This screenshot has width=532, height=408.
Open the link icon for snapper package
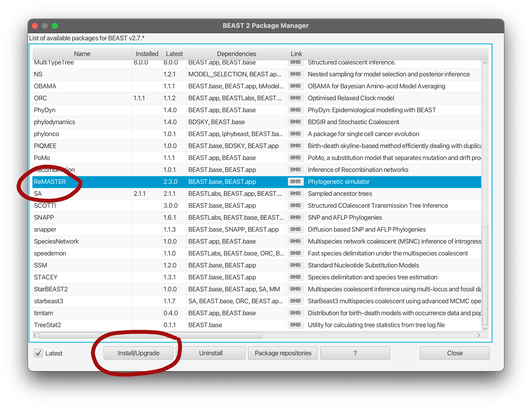tap(295, 229)
